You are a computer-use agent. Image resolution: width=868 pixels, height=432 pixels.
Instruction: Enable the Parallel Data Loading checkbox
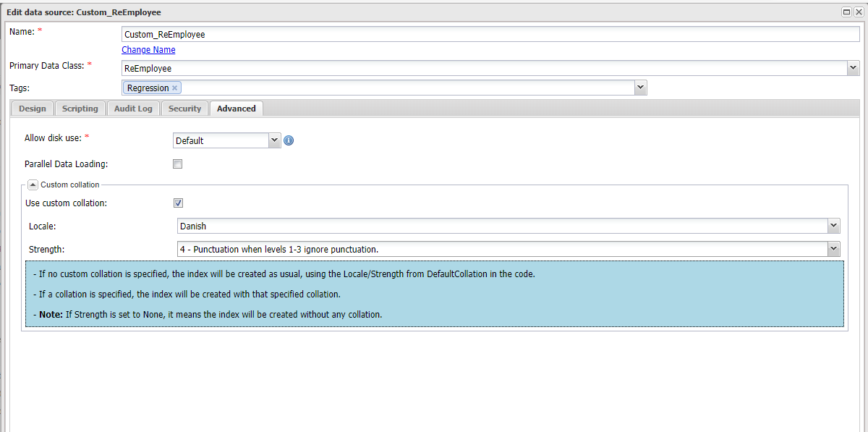pos(177,164)
